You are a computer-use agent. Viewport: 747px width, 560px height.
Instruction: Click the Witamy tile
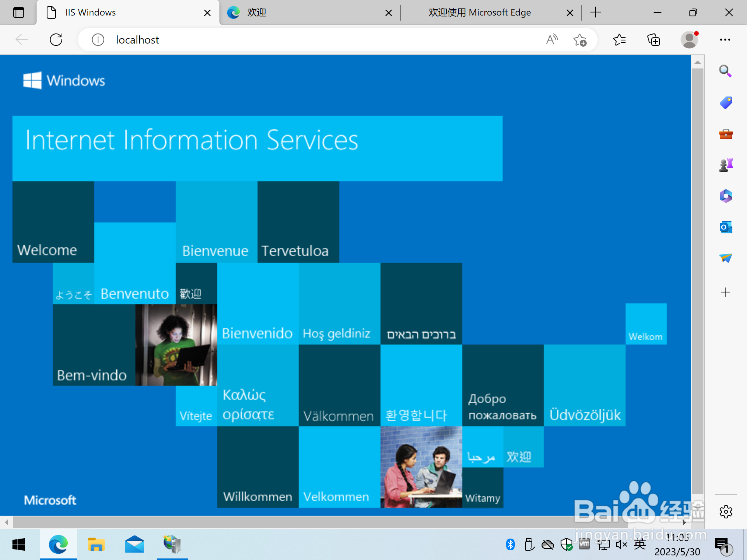[483, 488]
